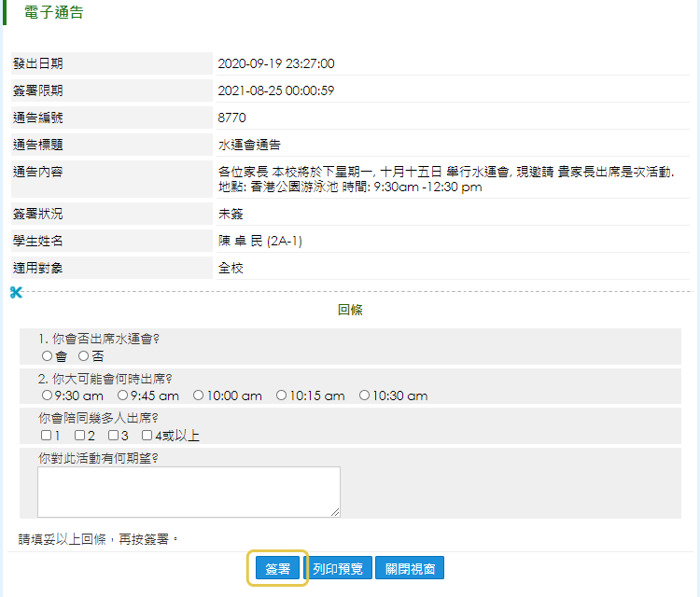Click the student name 陳卓民 (2A-1)
700x597 pixels.
(x=259, y=242)
